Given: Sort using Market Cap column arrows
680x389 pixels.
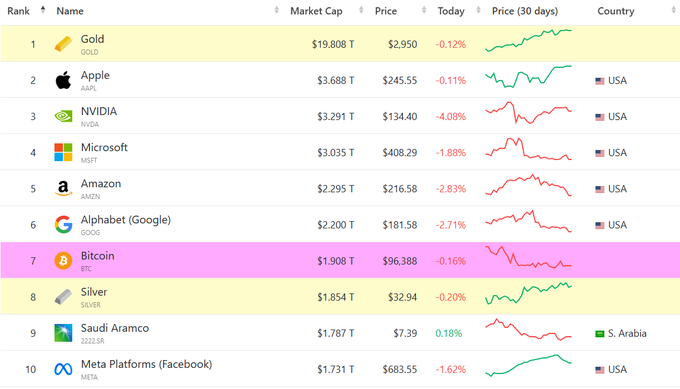Looking at the screenshot, I should 361,10.
